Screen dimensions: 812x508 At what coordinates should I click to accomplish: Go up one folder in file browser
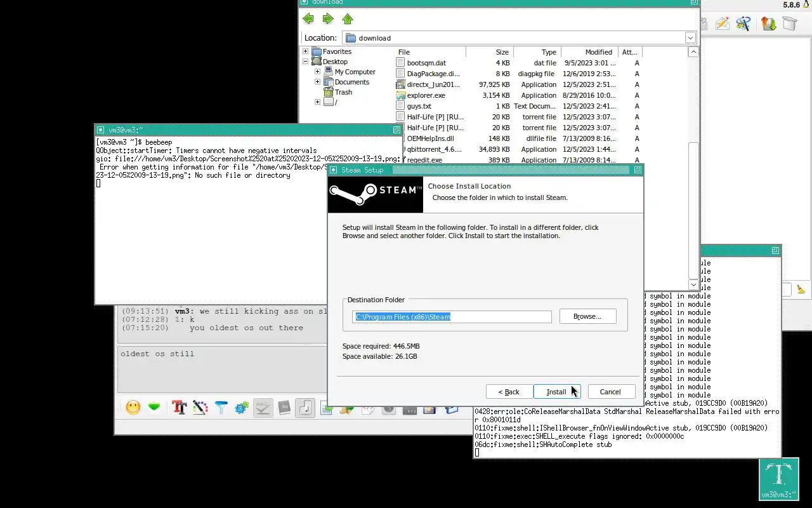[x=347, y=18]
